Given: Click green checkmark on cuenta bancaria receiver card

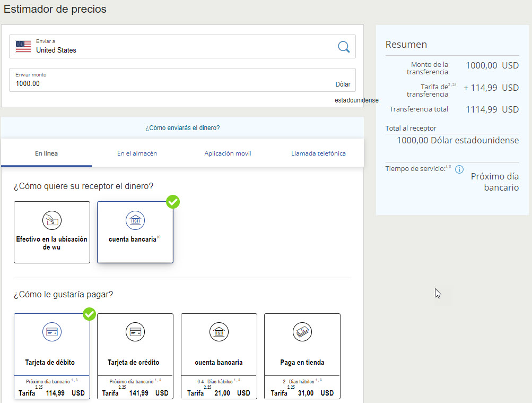Looking at the screenshot, I should pyautogui.click(x=173, y=202).
